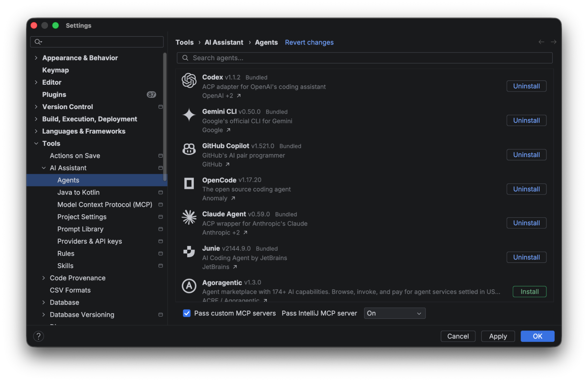Open the CSV Formats settings page
This screenshot has width=588, height=382.
pyautogui.click(x=70, y=290)
